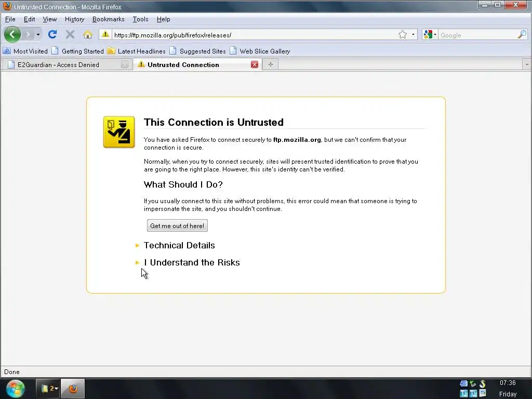
Task: Click the 'What Should I Do?' heading
Action: [x=183, y=184]
